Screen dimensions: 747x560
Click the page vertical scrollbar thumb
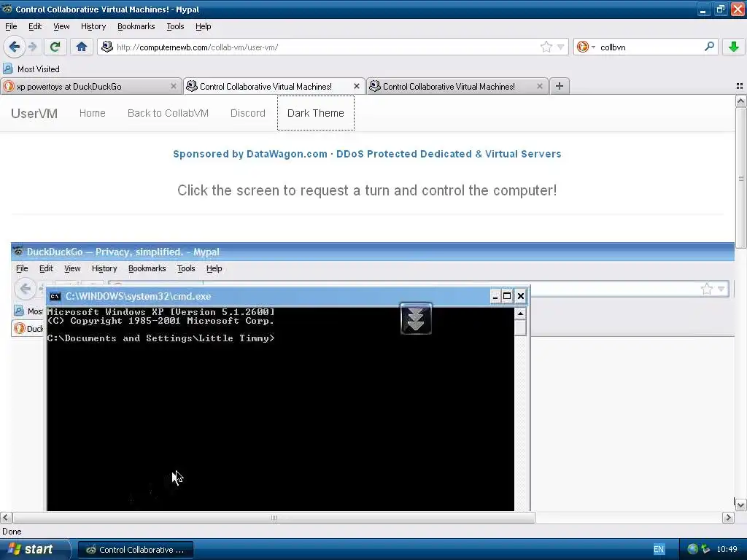(x=740, y=179)
